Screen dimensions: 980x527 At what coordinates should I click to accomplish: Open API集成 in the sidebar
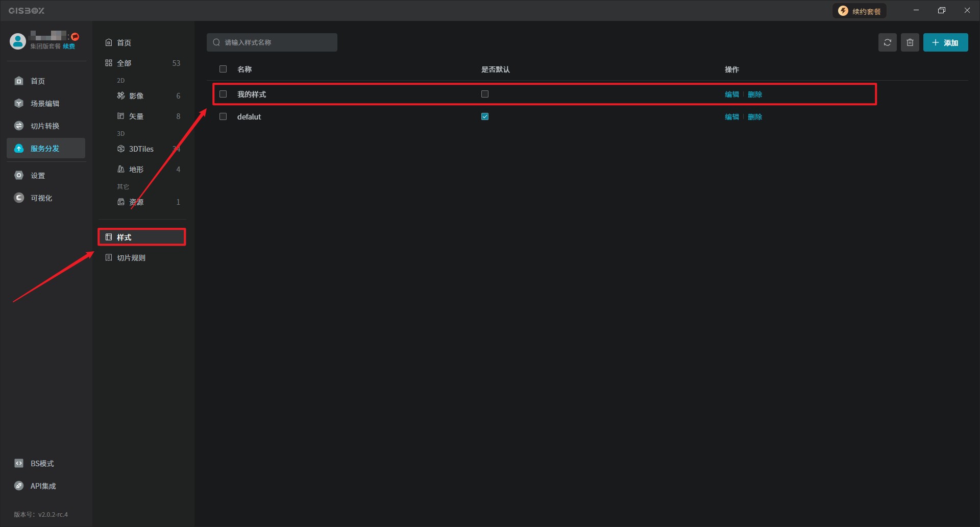click(43, 486)
